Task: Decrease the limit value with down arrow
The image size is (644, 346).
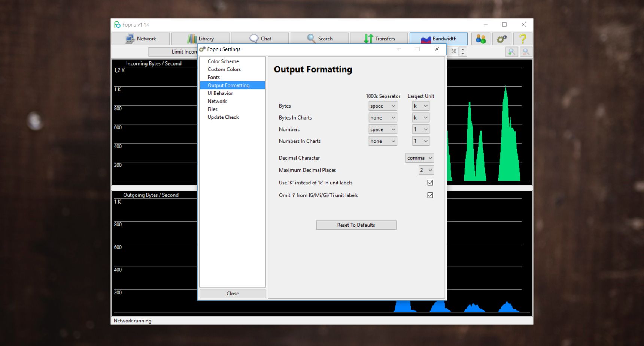Action: [463, 54]
